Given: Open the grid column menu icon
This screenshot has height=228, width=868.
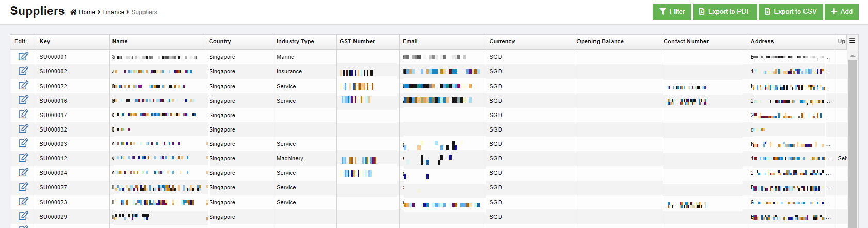Looking at the screenshot, I should pos(852,41).
